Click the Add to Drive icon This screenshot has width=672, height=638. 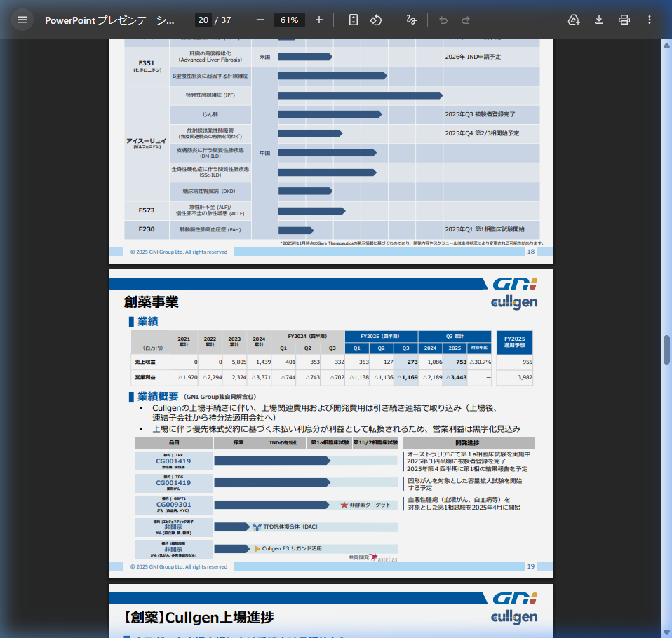[574, 20]
